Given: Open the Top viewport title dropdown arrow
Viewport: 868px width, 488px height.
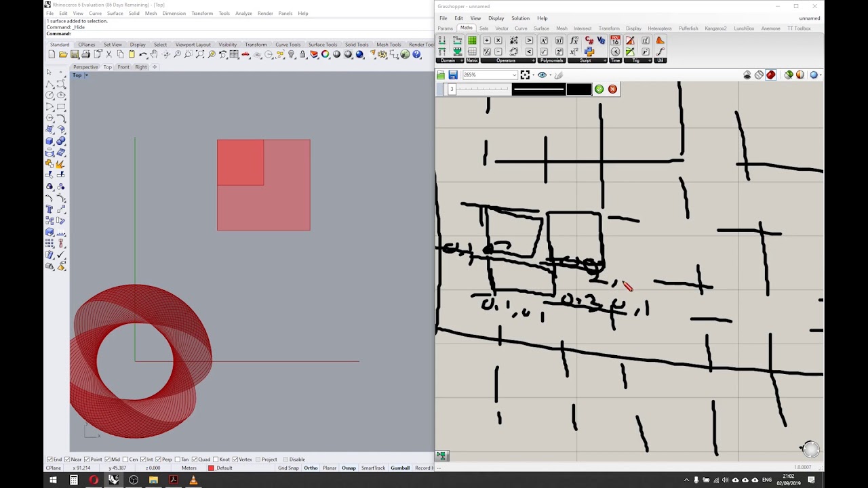Looking at the screenshot, I should point(86,75).
